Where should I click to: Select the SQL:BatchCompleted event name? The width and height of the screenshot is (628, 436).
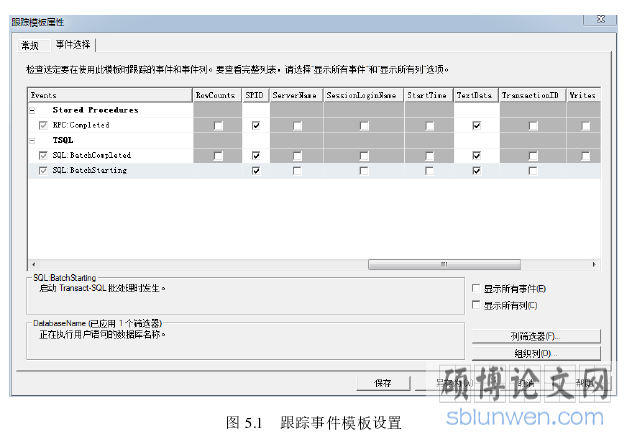[x=92, y=155]
